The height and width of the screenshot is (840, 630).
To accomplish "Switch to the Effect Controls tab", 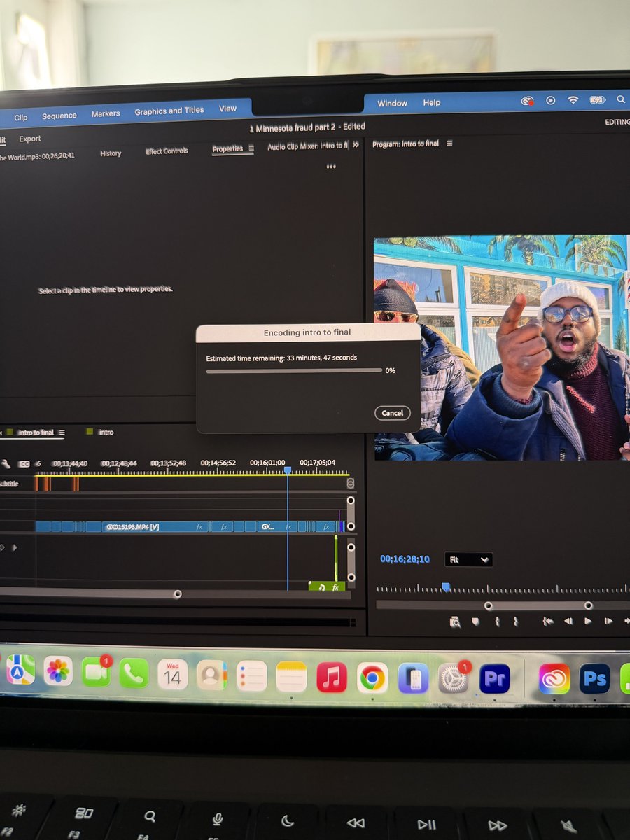I will [167, 150].
